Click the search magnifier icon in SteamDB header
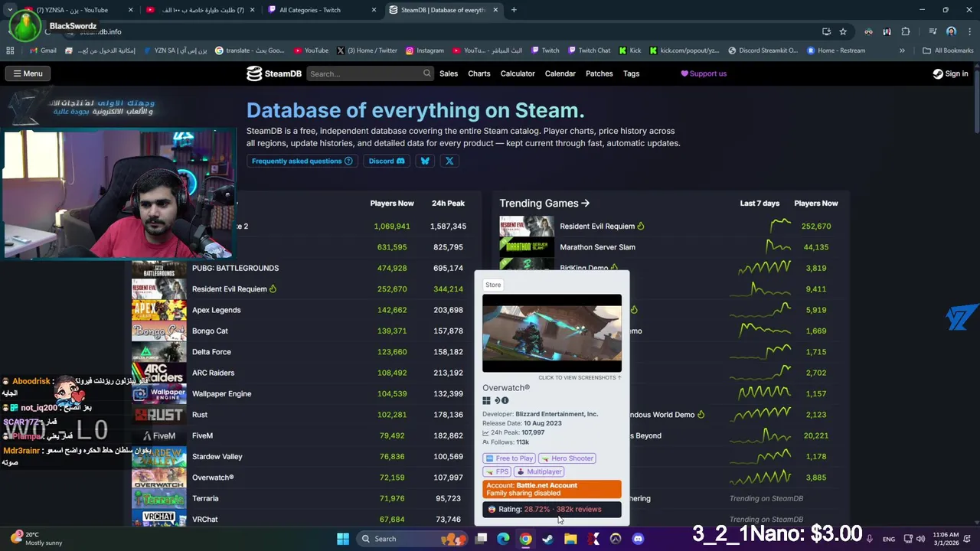The image size is (980, 551). point(426,73)
